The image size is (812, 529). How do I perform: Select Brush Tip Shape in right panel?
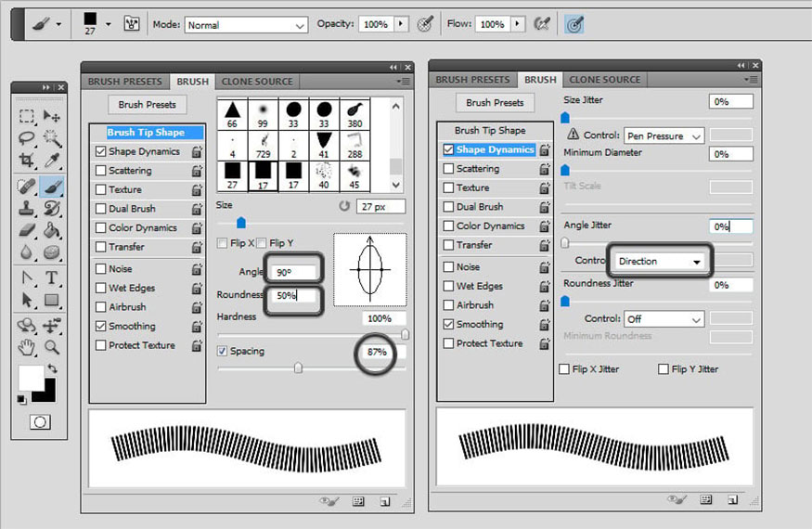(490, 131)
